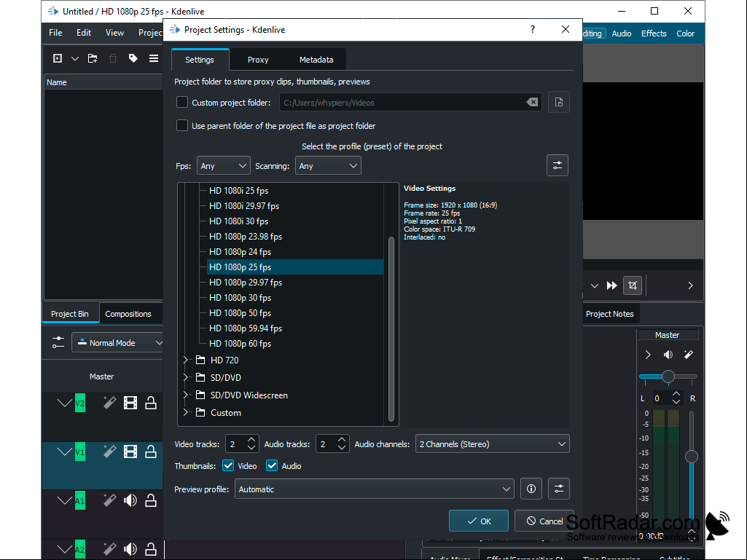
Task: Click the profile list vertical scrollbar
Action: pyautogui.click(x=391, y=328)
